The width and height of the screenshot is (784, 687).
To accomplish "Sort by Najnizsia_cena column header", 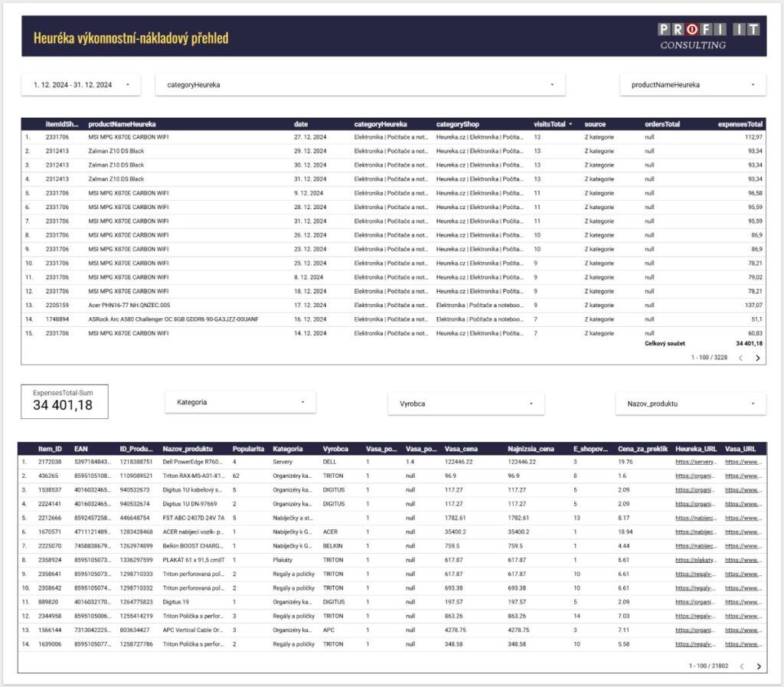I will (531, 449).
